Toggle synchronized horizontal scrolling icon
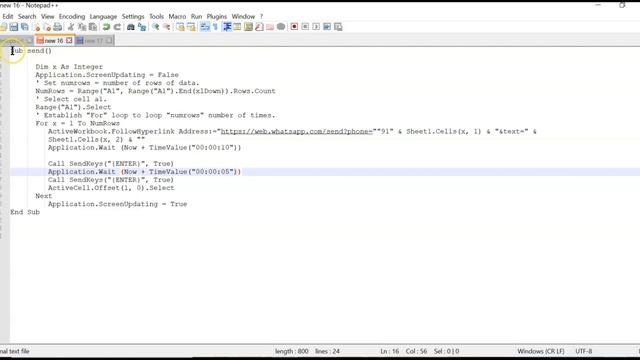The image size is (640, 360). (191, 27)
